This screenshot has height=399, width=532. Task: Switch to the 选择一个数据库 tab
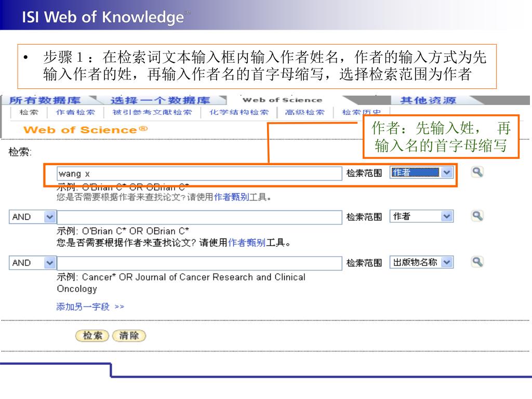tap(160, 100)
